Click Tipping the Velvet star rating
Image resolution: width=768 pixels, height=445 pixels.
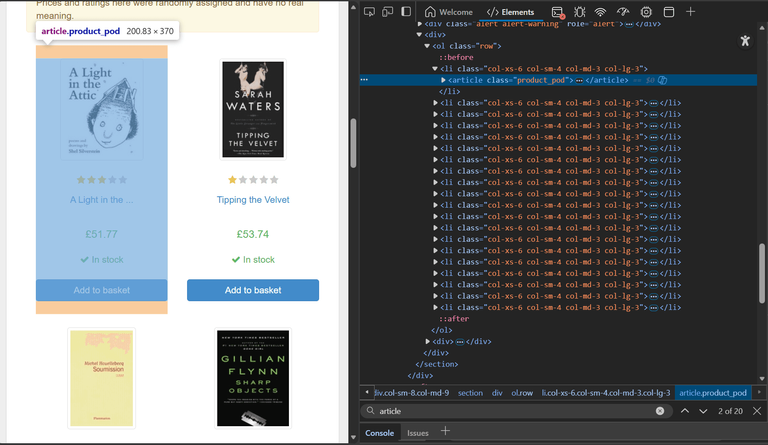253,180
